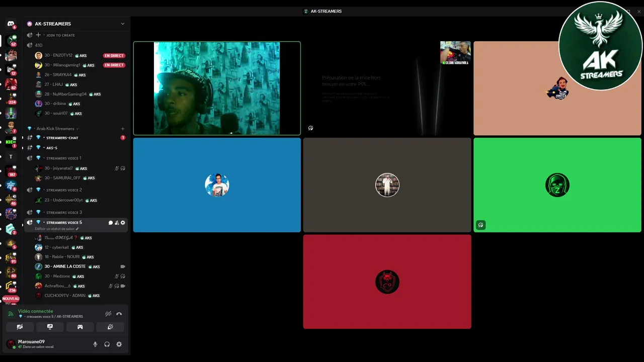Open Discord direct messages home icon
Screen dimensions: 644x362
[11, 24]
